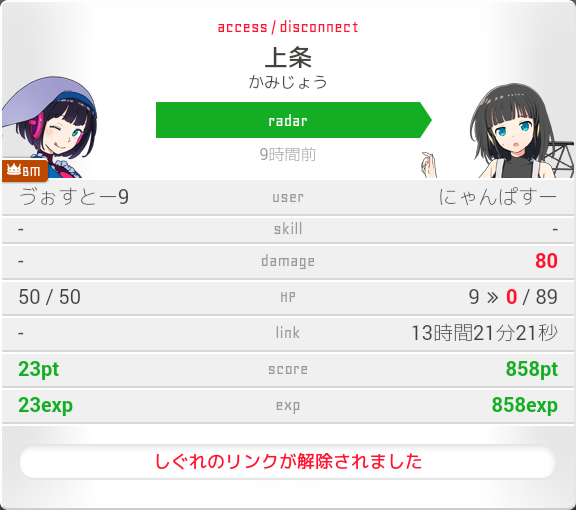The height and width of the screenshot is (510, 576).
Task: Click the link time 13時間21分21秒
Action: (x=485, y=333)
